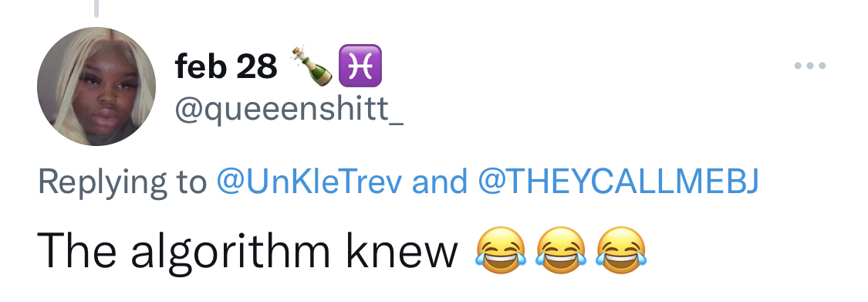Click the thread connector line above the avatar

(x=96, y=8)
